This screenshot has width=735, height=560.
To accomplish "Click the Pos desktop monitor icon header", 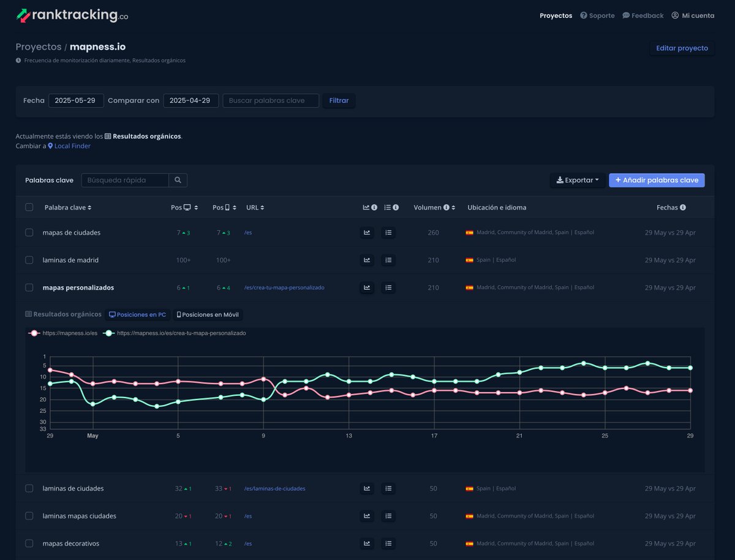I will coord(187,208).
